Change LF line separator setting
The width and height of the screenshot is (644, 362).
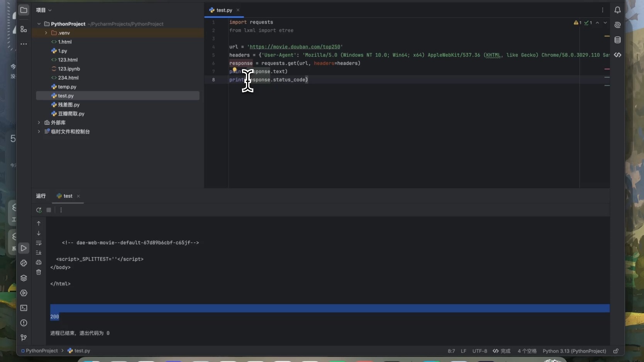[x=464, y=351]
